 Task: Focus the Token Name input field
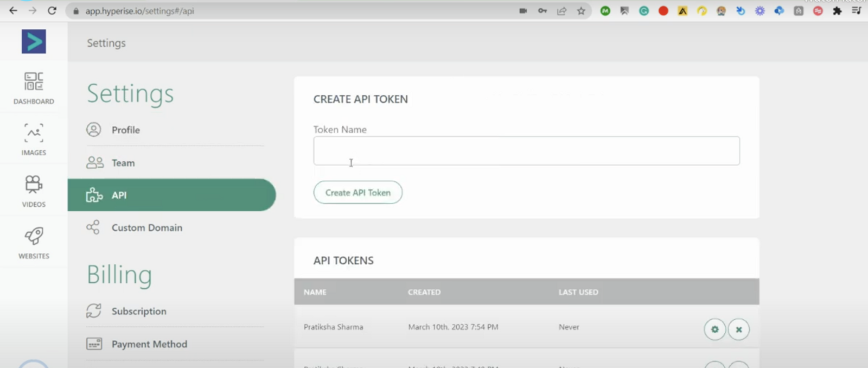coord(526,151)
